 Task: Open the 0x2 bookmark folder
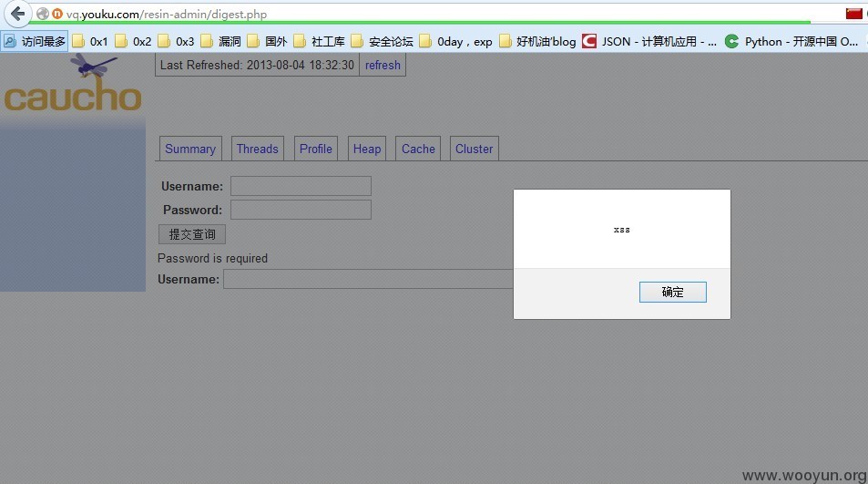coord(133,42)
